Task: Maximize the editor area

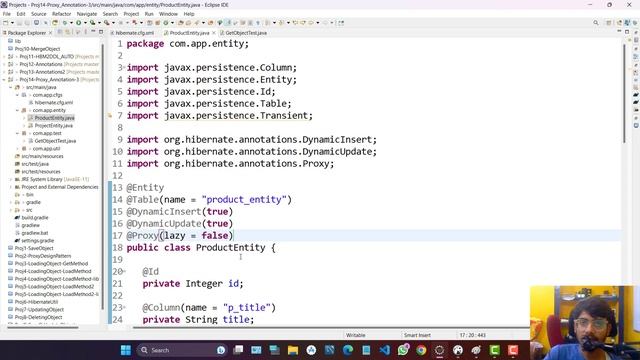Action: (x=627, y=32)
